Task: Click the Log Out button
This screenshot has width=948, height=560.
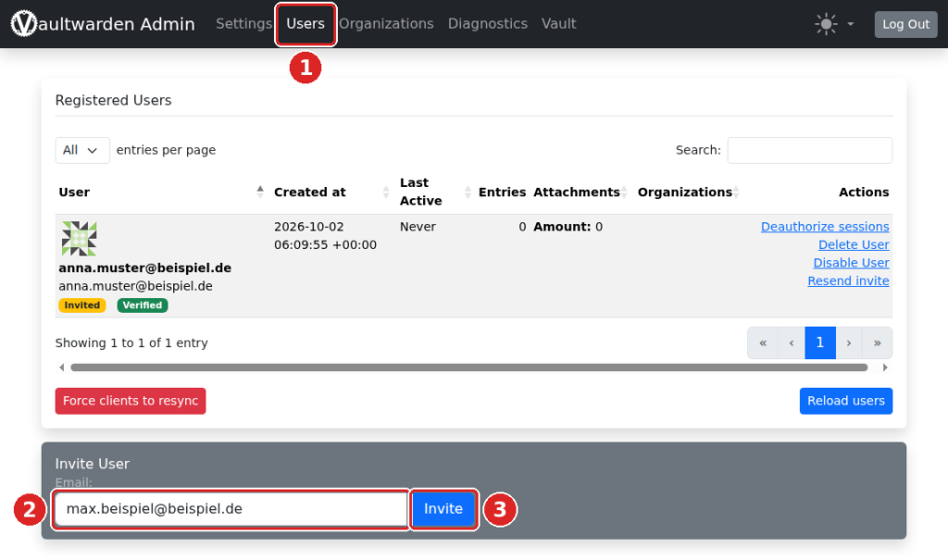Action: [905, 24]
